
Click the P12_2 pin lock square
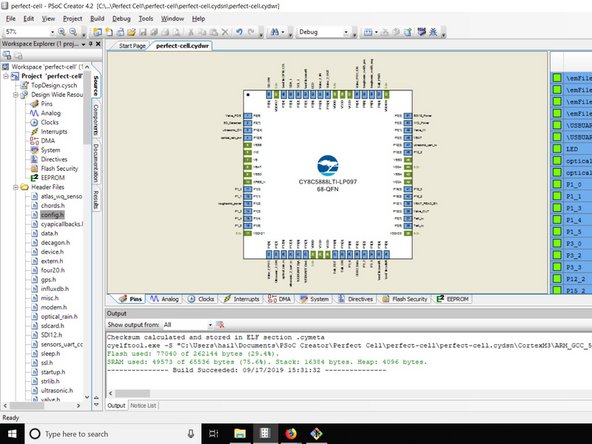[x=557, y=279]
